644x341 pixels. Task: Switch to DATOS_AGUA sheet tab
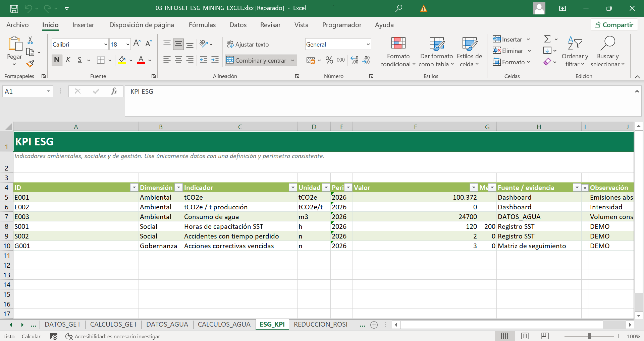(167, 324)
